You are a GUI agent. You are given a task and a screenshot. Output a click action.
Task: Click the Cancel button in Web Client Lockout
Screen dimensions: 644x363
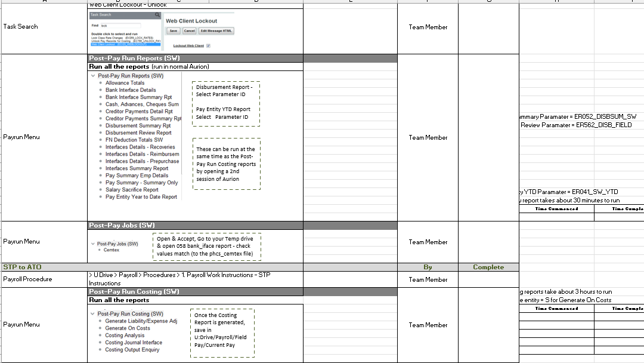(x=190, y=31)
